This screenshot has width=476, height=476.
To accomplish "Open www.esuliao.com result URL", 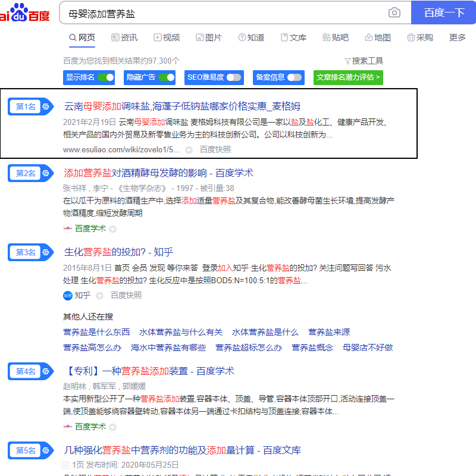I will tap(121, 150).
